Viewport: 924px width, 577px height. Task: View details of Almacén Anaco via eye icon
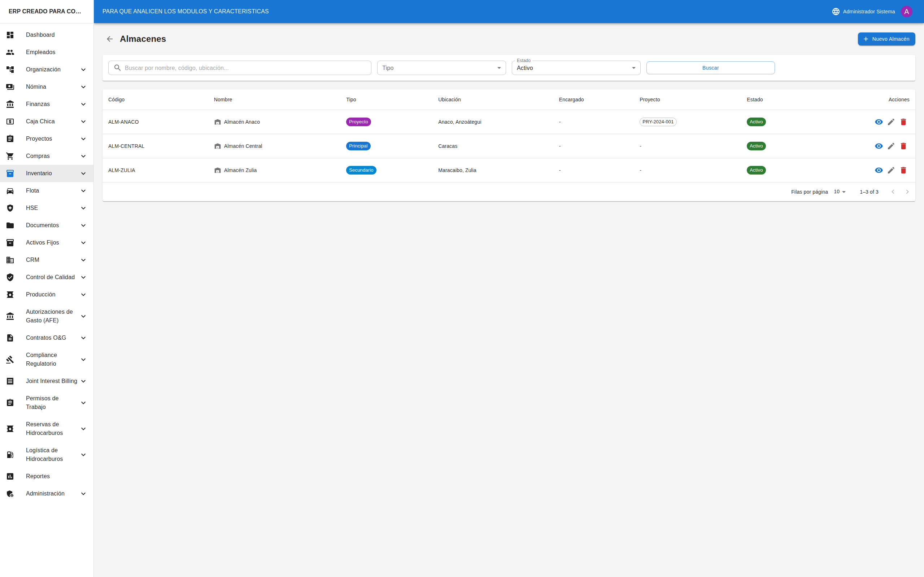click(x=879, y=122)
